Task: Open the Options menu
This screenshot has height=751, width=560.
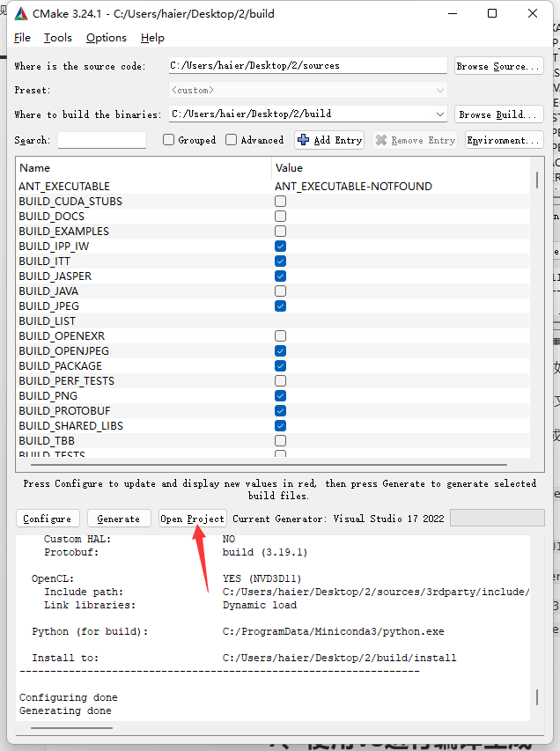Action: click(107, 38)
